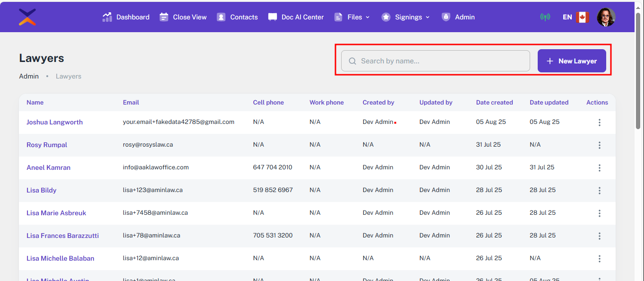Open Lisa Frances Barazzutti's lawyer profile
This screenshot has height=281, width=644.
click(x=62, y=236)
